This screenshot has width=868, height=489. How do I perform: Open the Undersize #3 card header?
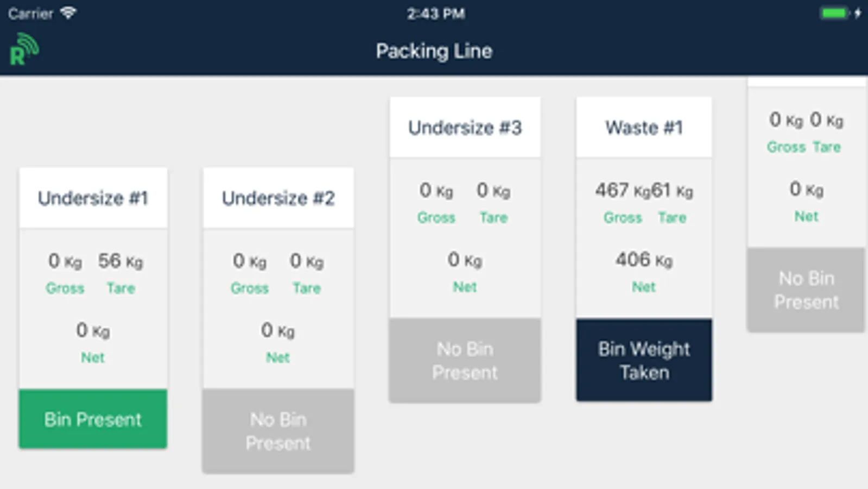coord(465,128)
